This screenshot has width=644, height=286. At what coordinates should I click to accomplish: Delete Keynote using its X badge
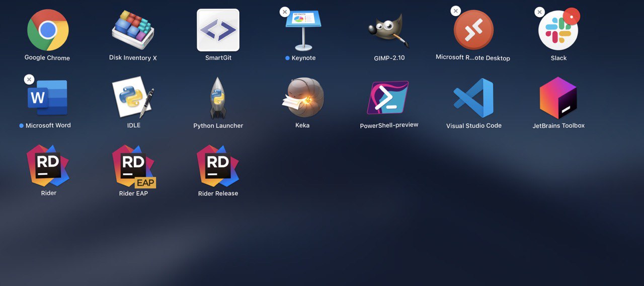pos(285,12)
